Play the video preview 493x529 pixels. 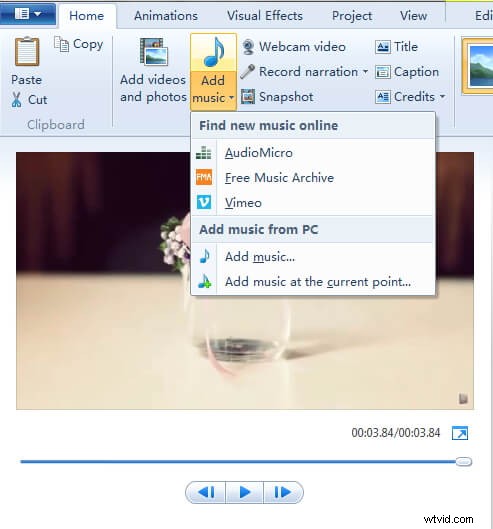tap(245, 492)
